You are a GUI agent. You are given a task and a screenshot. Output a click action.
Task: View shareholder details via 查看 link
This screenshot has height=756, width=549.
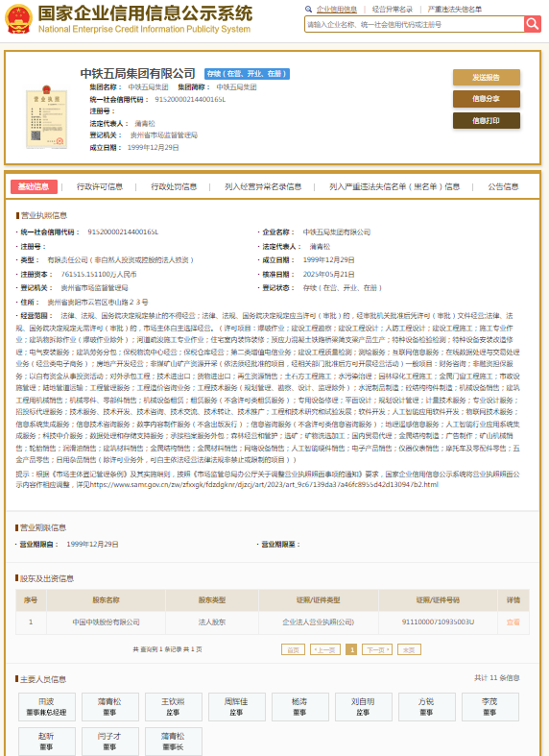[513, 622]
